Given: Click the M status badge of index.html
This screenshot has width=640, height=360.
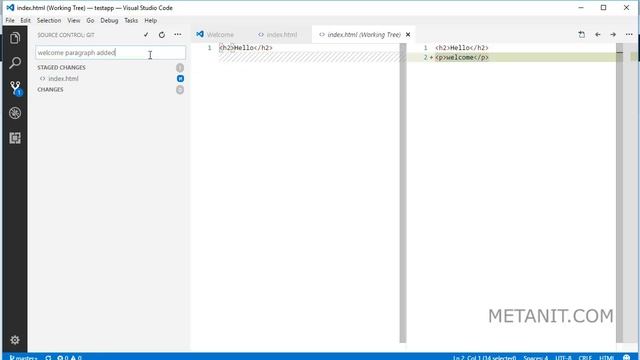Looking at the screenshot, I should click(x=180, y=78).
